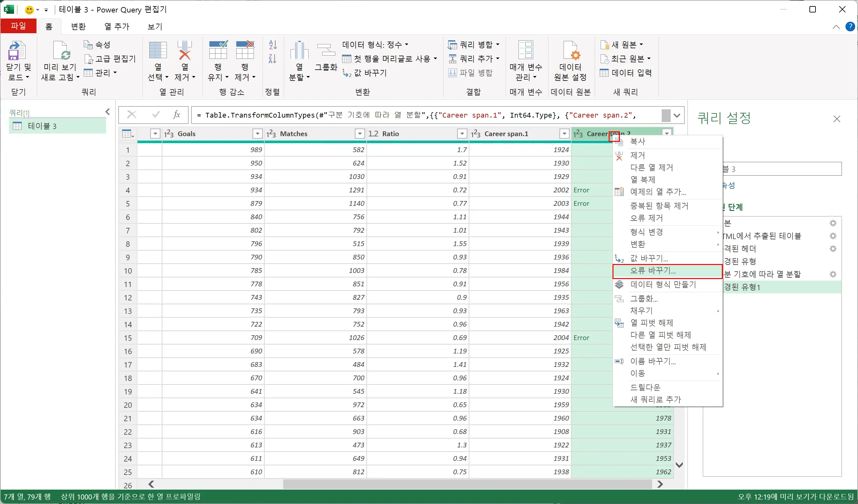
Task: Switch to the 변환 ribbon tab
Action: pos(78,27)
